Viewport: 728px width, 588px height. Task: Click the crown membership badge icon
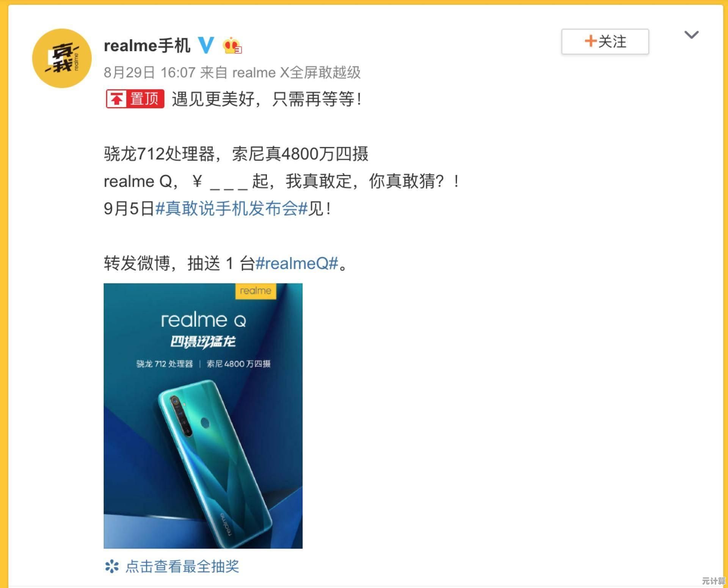click(x=232, y=46)
